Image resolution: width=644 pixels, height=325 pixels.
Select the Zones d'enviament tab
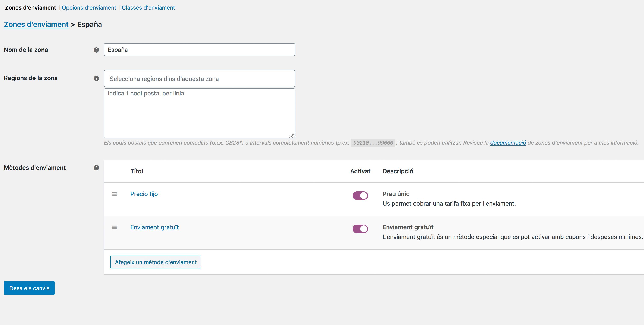pyautogui.click(x=31, y=8)
